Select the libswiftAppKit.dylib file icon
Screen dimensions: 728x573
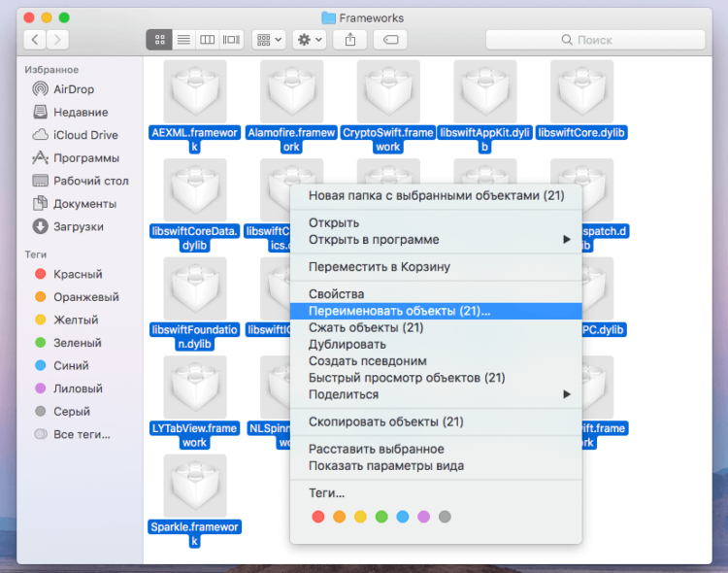tap(485, 91)
